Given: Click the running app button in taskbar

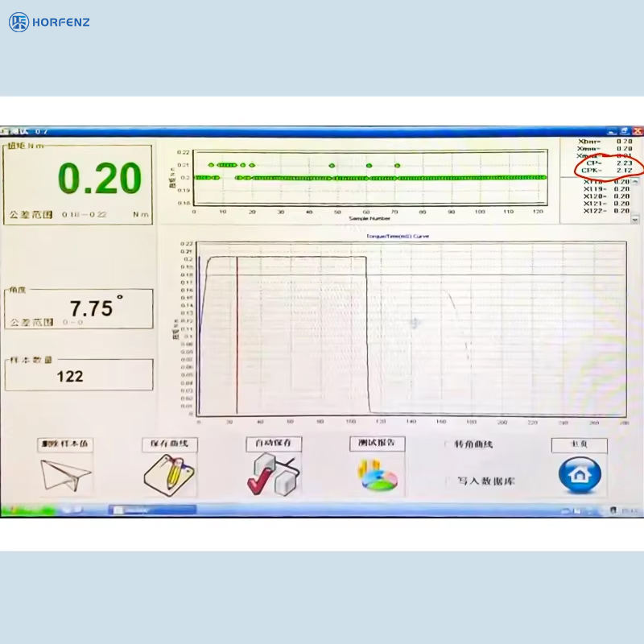Looking at the screenshot, I should (x=152, y=510).
